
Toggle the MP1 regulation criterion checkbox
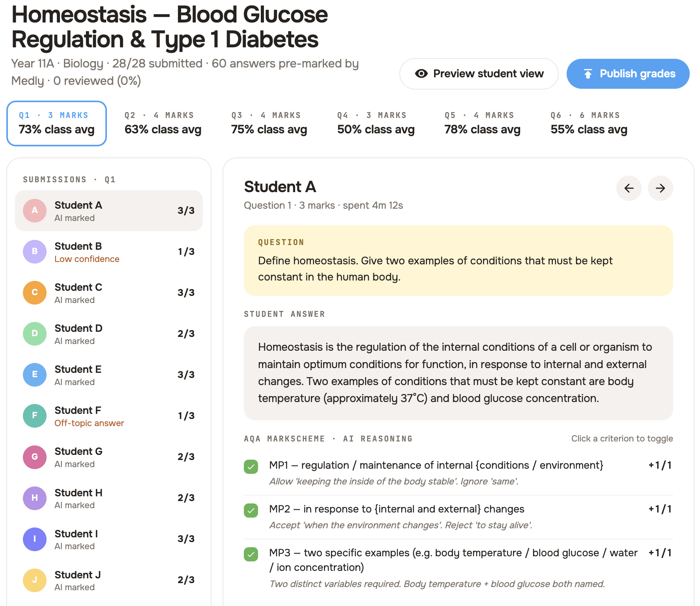point(251,467)
